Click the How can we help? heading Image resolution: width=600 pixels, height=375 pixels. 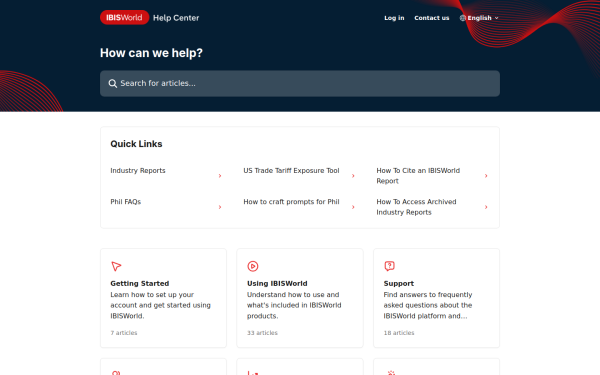[151, 53]
